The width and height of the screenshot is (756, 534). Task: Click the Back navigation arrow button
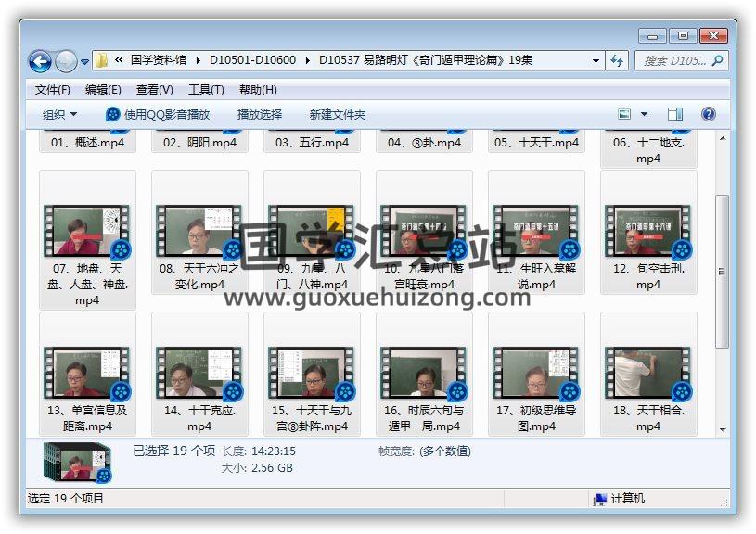click(40, 62)
